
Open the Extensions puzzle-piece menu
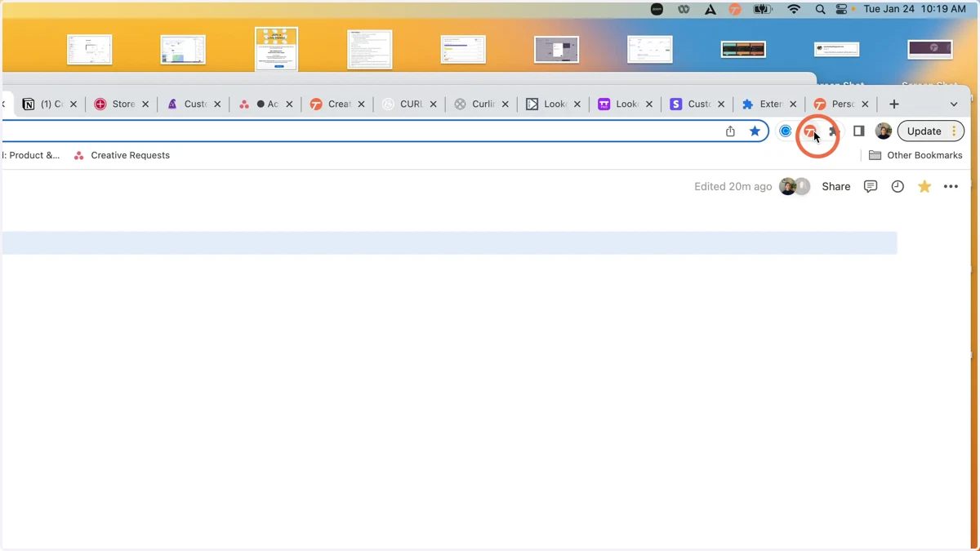click(834, 131)
